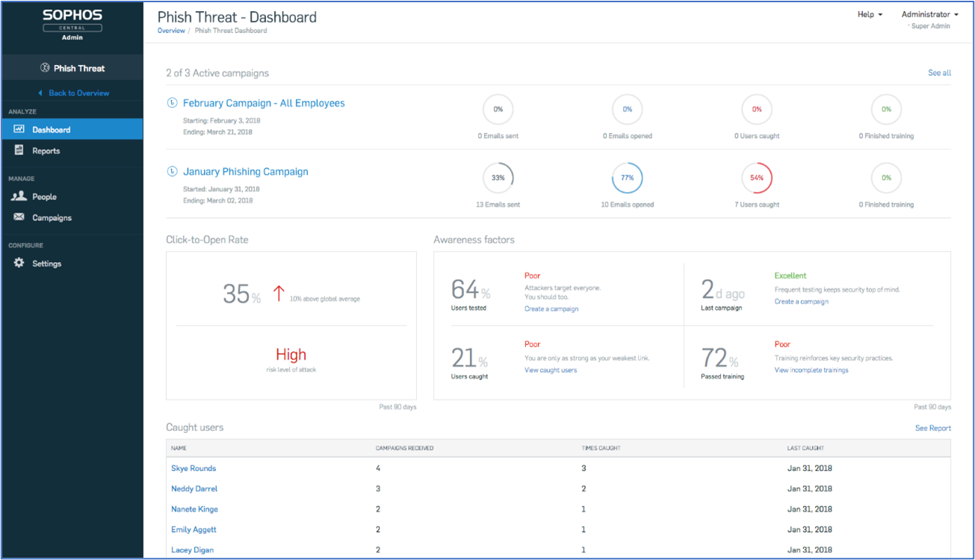975x560 pixels.
Task: Open user Nanete Kinge
Action: tap(194, 509)
